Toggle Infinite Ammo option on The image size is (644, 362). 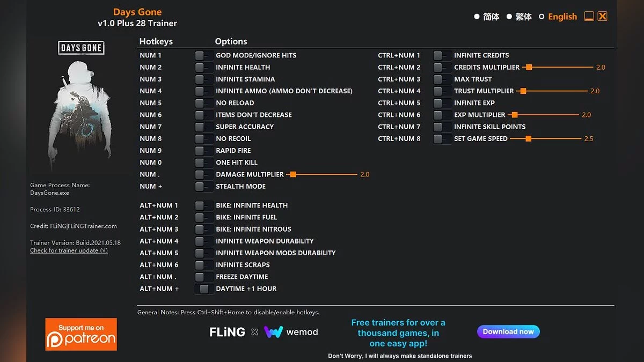203,91
